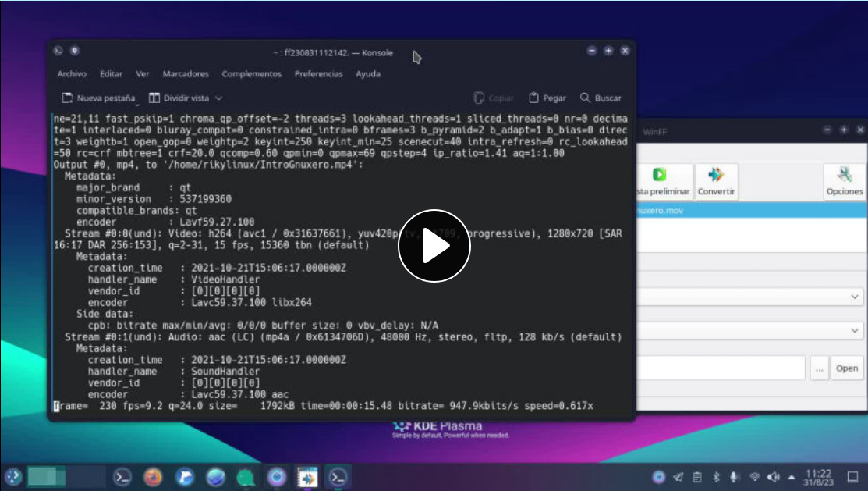The height and width of the screenshot is (491, 868).
Task: Switch to the WinFF taskbar entry
Action: 308,477
